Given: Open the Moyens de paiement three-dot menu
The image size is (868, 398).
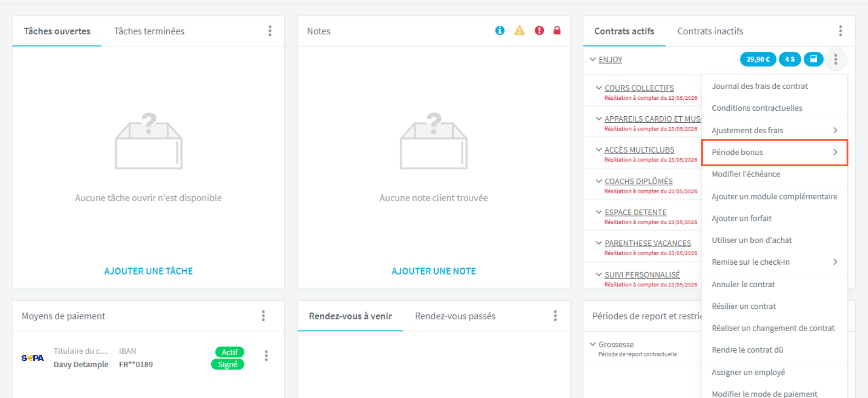Looking at the screenshot, I should click(263, 316).
